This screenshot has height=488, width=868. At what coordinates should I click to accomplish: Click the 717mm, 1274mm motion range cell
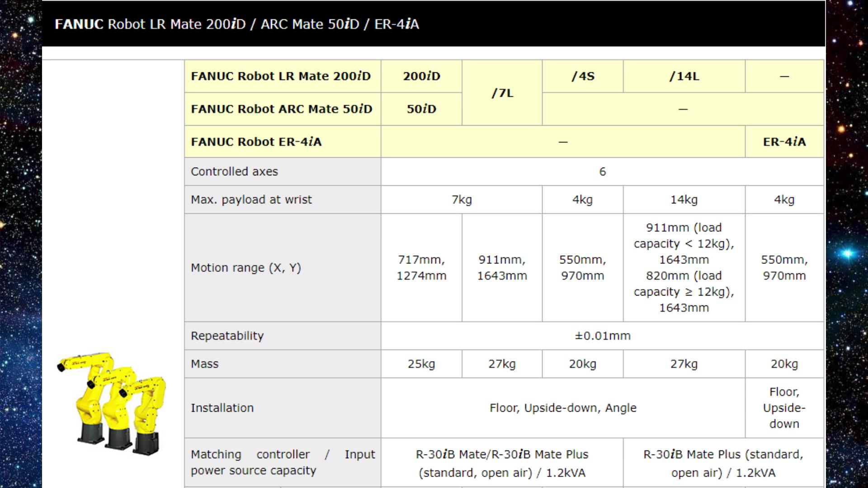point(421,268)
